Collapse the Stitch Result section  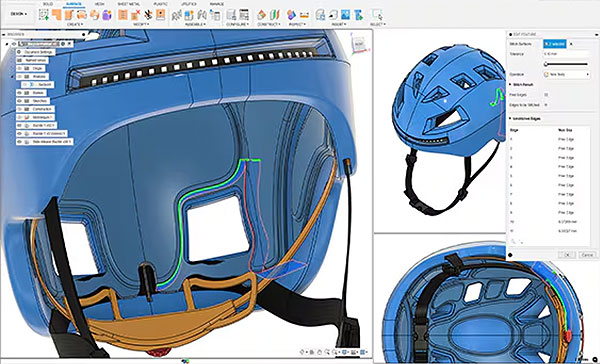point(510,85)
